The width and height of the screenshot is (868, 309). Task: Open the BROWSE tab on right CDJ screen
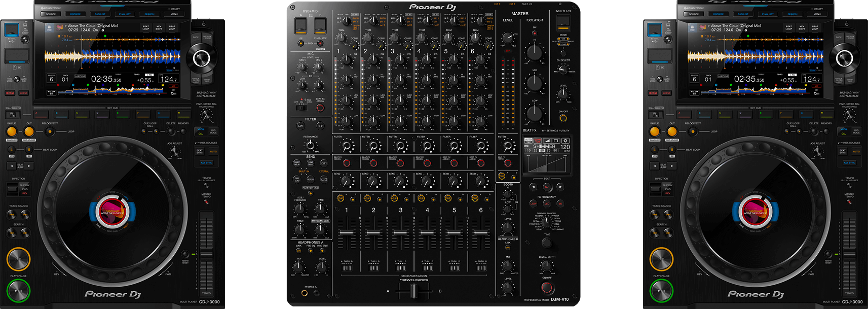[719, 14]
